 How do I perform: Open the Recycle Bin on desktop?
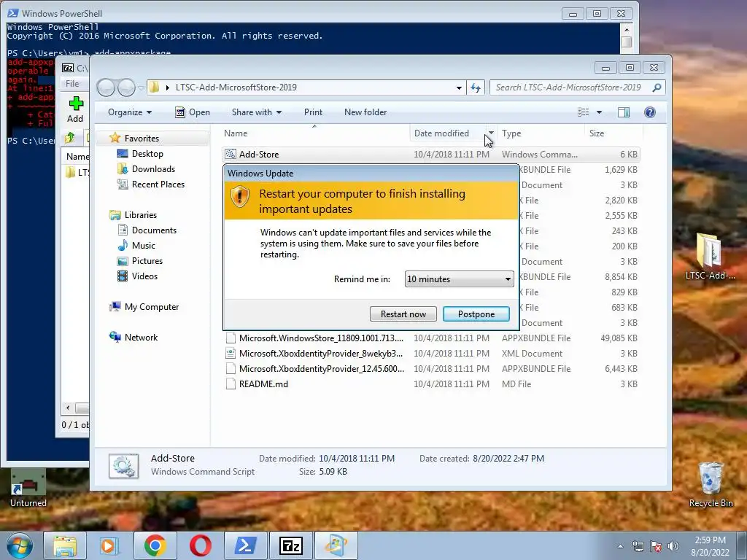[711, 485]
